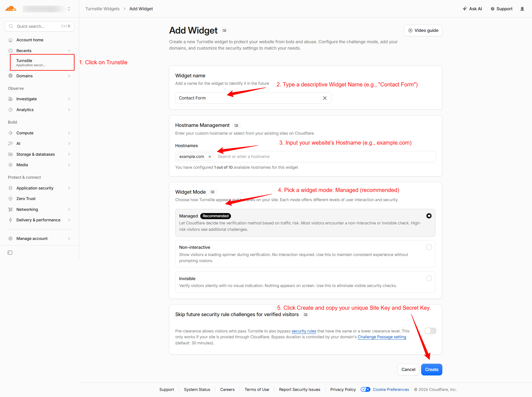Open Ask AI assistant
532x397 pixels.
472,9
